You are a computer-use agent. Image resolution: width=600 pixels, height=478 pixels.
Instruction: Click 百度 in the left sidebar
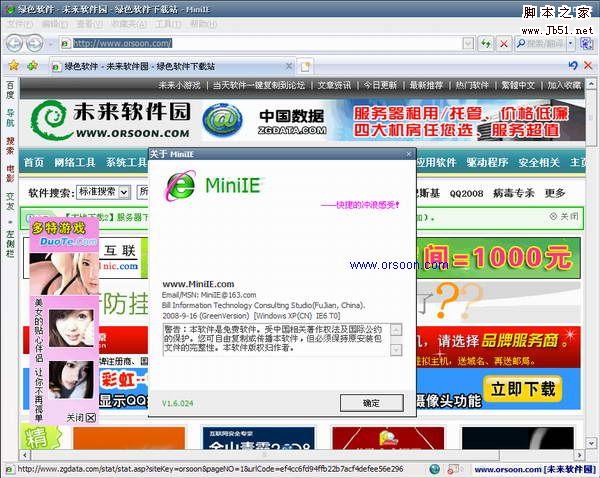coord(10,90)
